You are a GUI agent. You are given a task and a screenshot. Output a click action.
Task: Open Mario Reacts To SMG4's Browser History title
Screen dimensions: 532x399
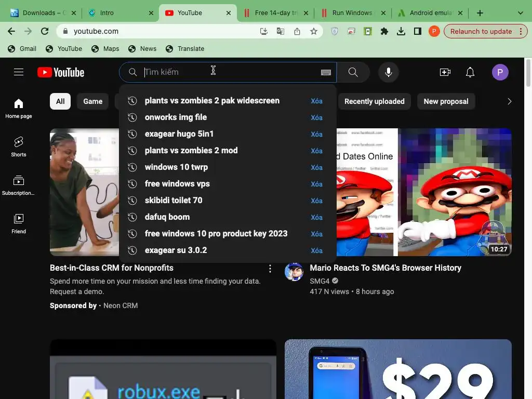[x=385, y=268]
